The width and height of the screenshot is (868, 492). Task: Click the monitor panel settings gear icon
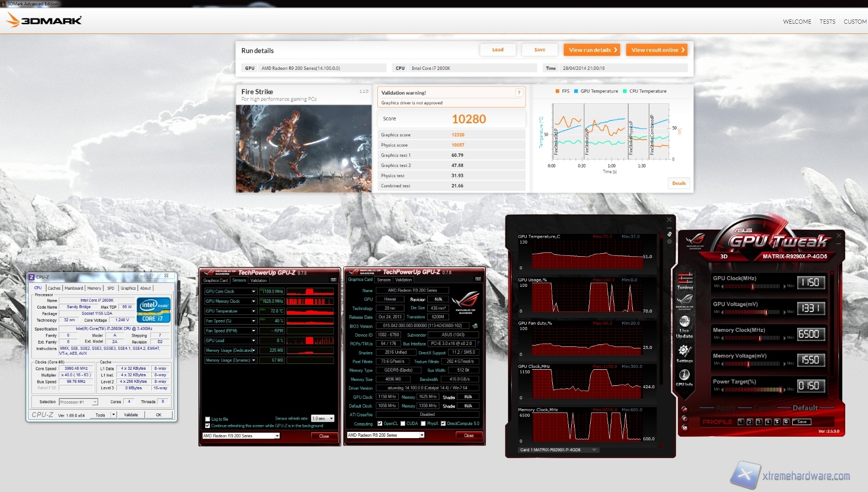669,241
